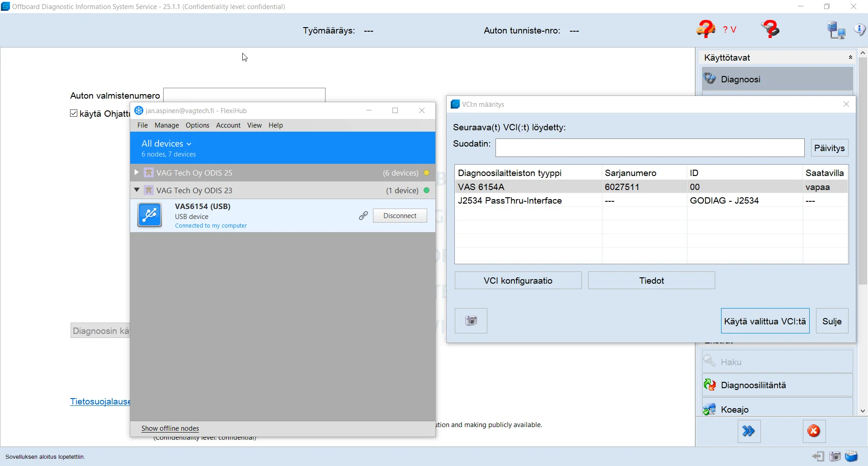This screenshot has width=868, height=466.
Task: Click the Diagnoosi stethoscope icon
Action: pyautogui.click(x=710, y=79)
